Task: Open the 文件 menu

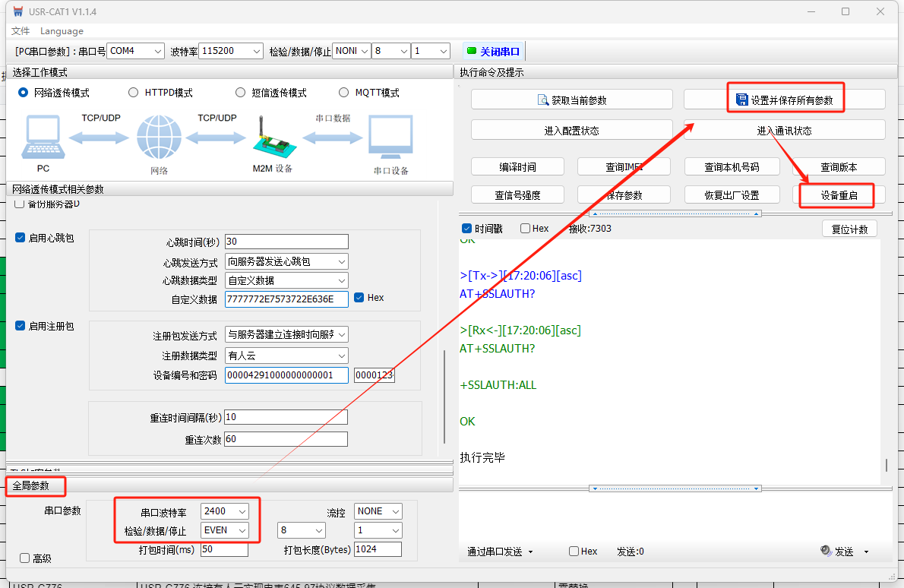Action: 21,31
